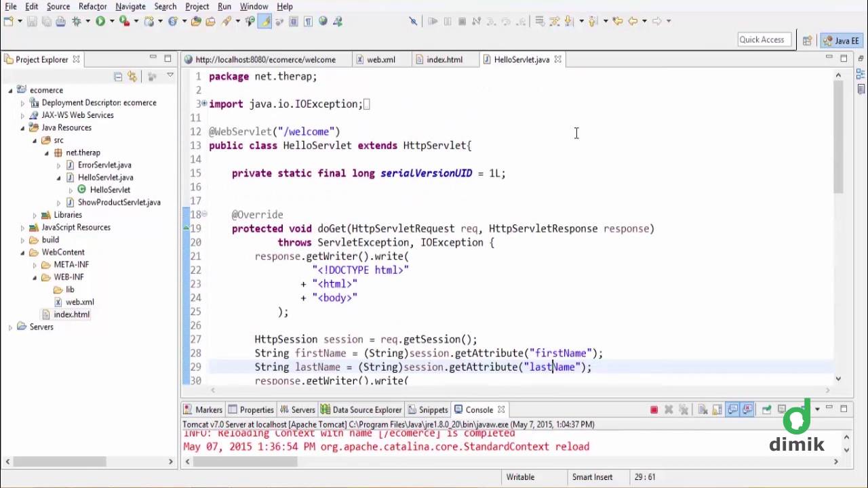
Task: Open the Run button dropdown arrow
Action: (112, 21)
